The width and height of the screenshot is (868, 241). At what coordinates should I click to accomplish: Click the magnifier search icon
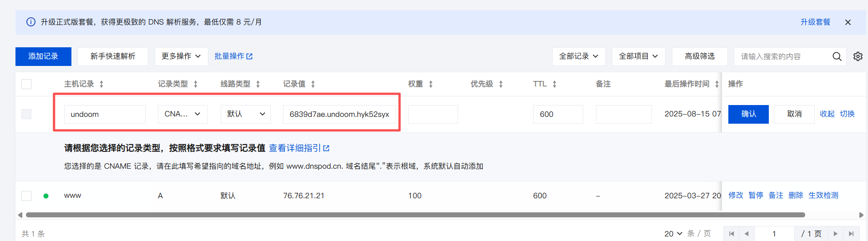click(837, 56)
